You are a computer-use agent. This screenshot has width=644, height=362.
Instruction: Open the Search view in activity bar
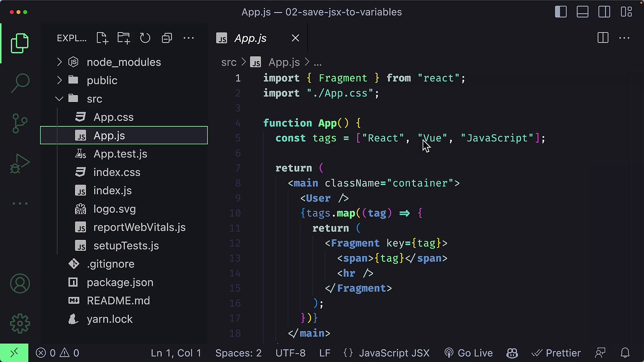pyautogui.click(x=20, y=83)
